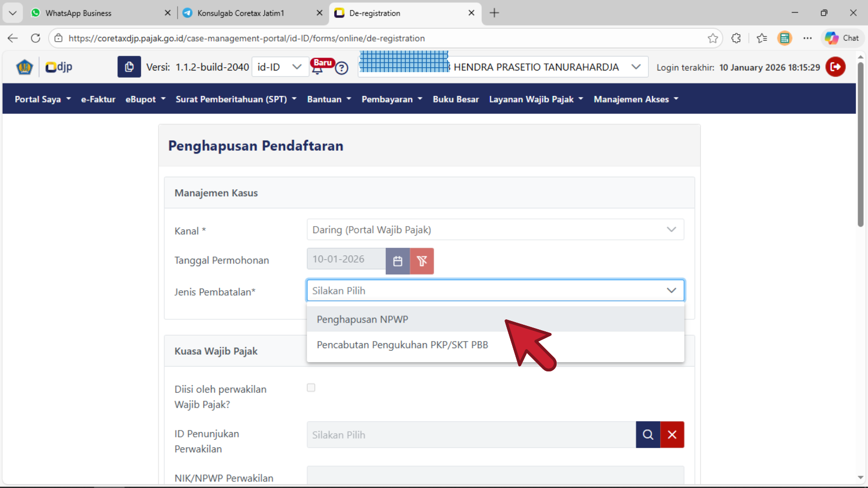Go to Buku Besar
This screenshot has height=488, width=868.
455,99
